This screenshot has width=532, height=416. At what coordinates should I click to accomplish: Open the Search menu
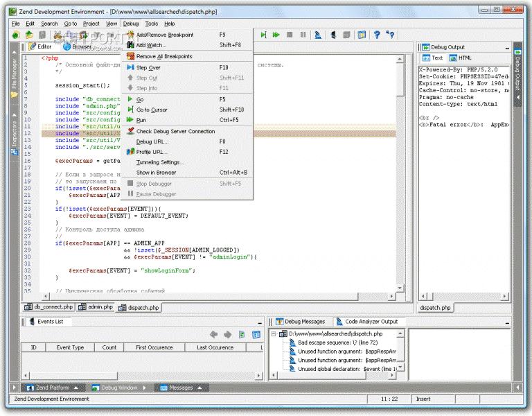click(x=50, y=24)
